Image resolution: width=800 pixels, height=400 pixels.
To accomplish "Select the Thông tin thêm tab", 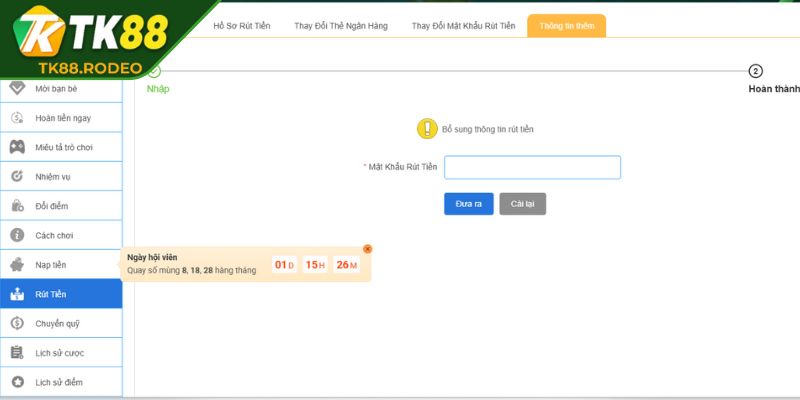I will 566,26.
